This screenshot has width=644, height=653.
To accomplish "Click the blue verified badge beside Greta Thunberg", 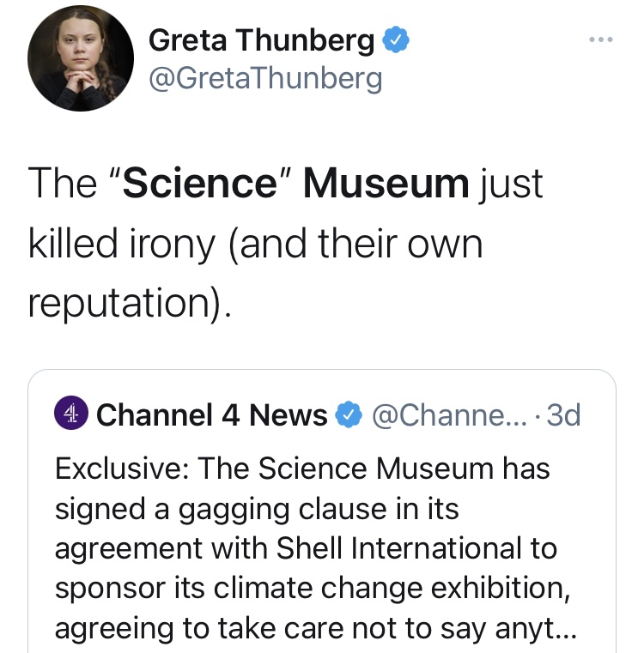I will [393, 40].
